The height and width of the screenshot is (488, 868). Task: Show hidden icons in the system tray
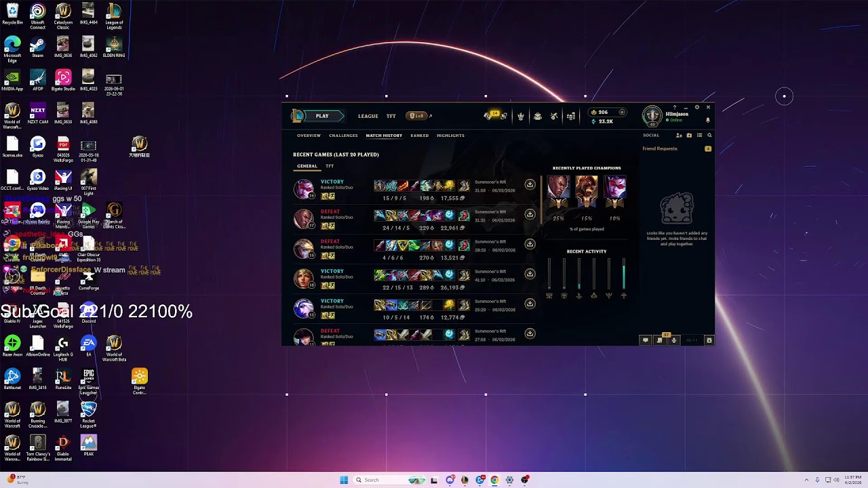pos(806,480)
